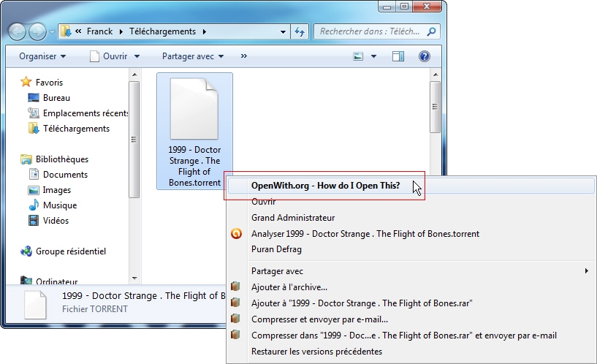Click details pane file icon
The image size is (597, 364).
pyautogui.click(x=35, y=305)
